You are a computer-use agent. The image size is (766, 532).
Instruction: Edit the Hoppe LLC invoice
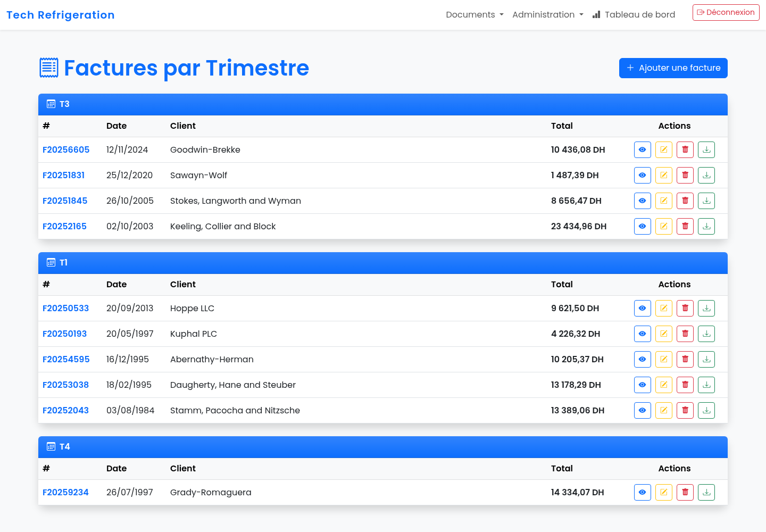(664, 309)
